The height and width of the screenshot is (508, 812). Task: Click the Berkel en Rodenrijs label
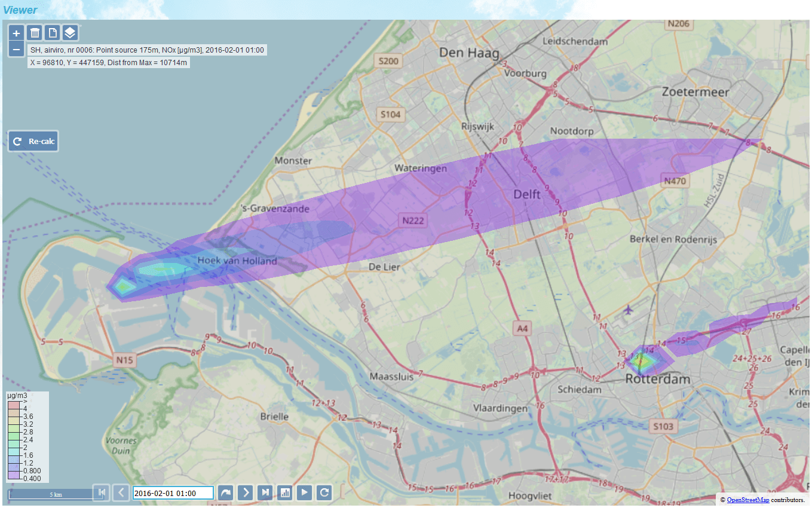click(674, 238)
